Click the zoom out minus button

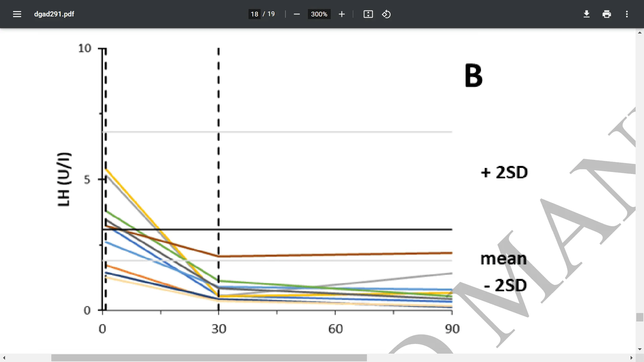(297, 14)
